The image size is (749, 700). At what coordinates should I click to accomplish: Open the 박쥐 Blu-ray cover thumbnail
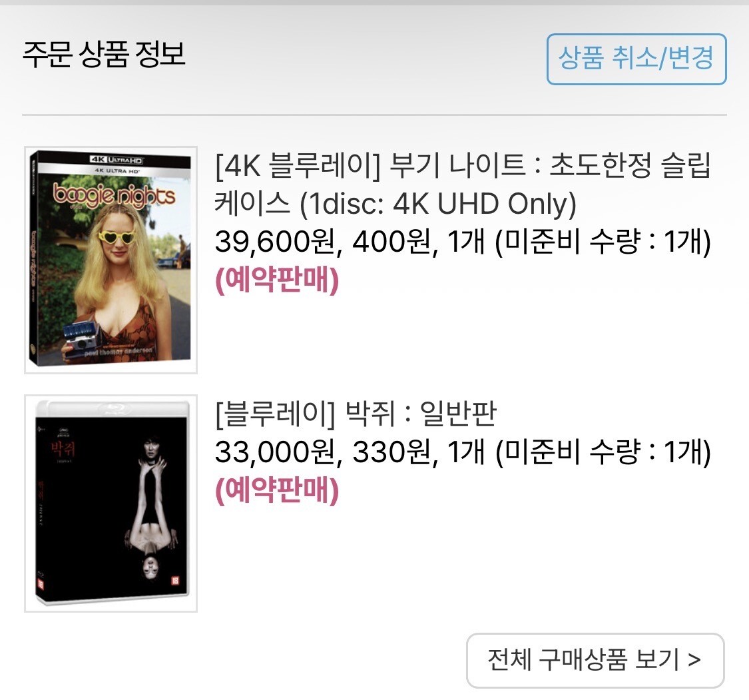point(111,503)
